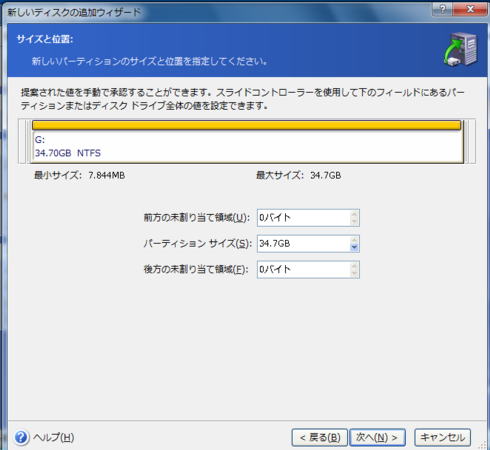The image size is (490, 450).
Task: Increase the front unallocated space value
Action: point(354,214)
